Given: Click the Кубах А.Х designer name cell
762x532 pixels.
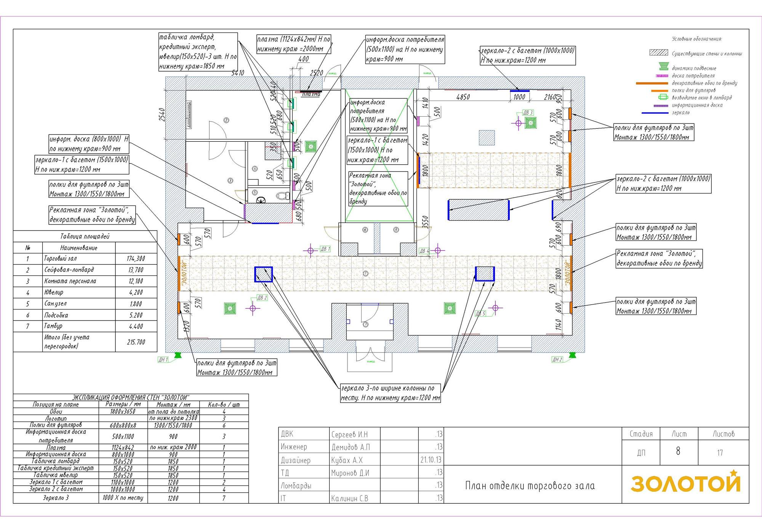Looking at the screenshot, I should pyautogui.click(x=355, y=460).
